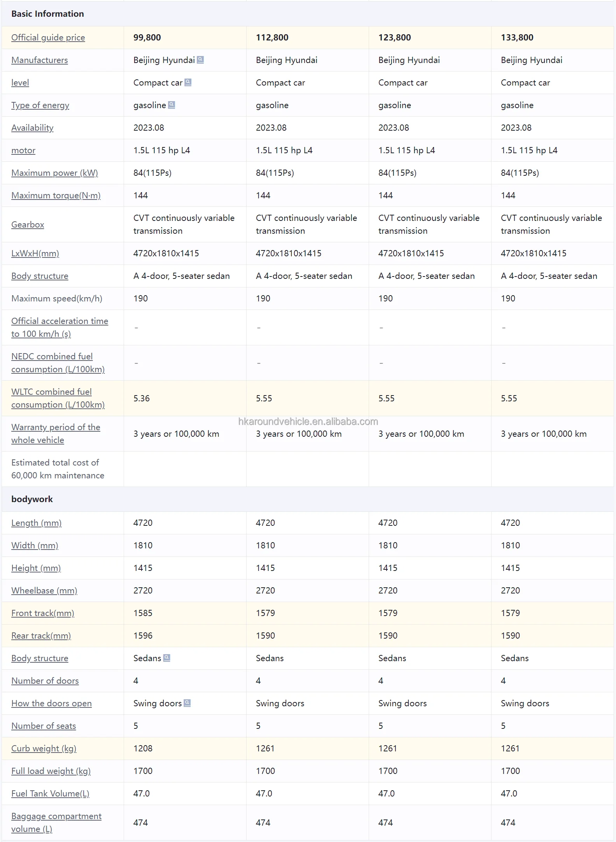The image size is (616, 842).
Task: Click the Warranty period of the whole vehicle link
Action: pos(56,427)
